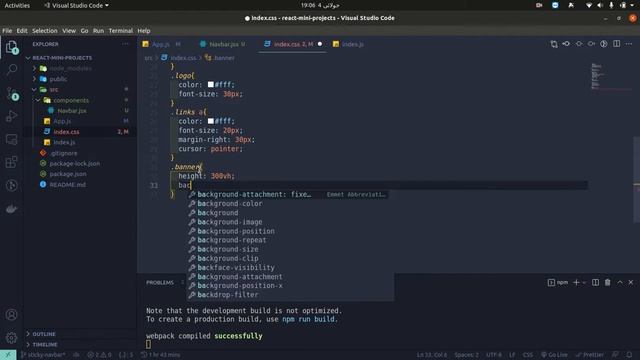
Task: Click the Open Changes icon in editor toolbar
Action: pyautogui.click(x=554, y=44)
